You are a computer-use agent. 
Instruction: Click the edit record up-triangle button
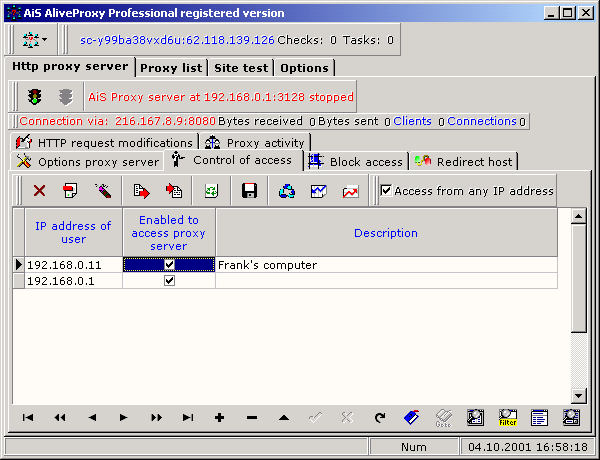[x=284, y=418]
